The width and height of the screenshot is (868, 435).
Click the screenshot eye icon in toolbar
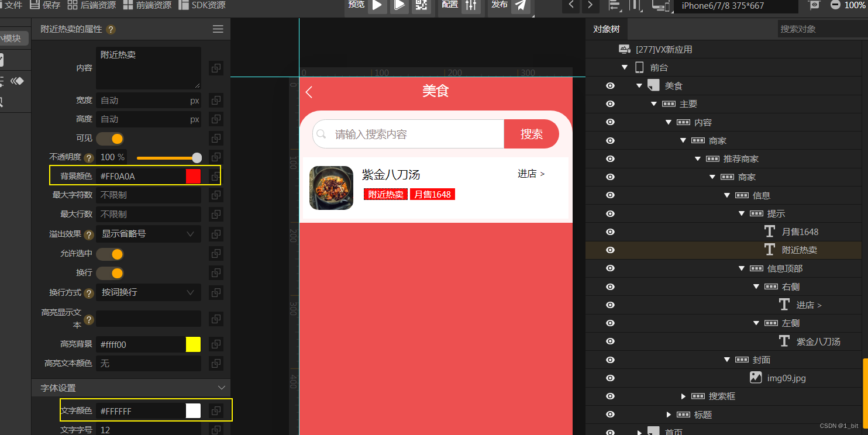pyautogui.click(x=814, y=5)
